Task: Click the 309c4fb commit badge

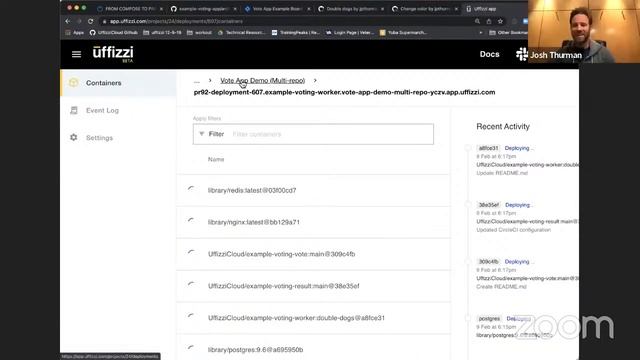Action: [x=489, y=262]
